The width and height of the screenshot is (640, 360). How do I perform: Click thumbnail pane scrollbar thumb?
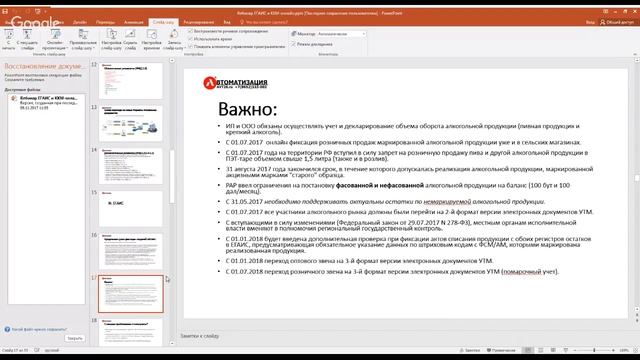pyautogui.click(x=172, y=176)
